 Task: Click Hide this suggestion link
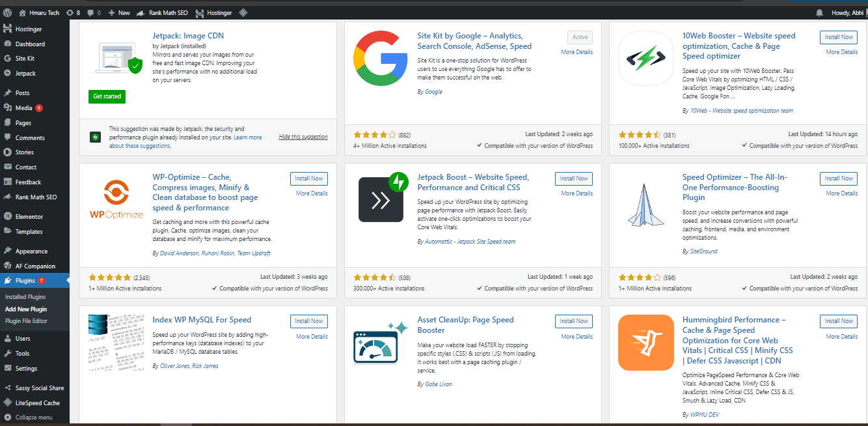click(303, 137)
